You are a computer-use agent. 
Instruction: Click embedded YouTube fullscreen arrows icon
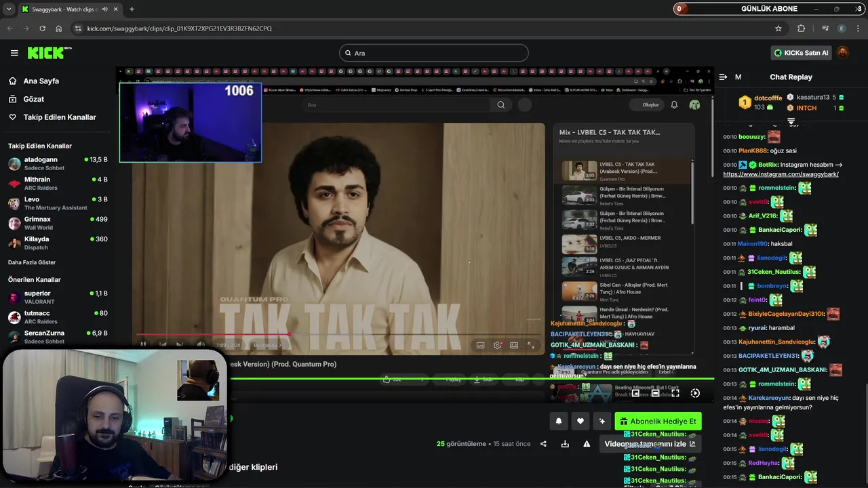(531, 345)
